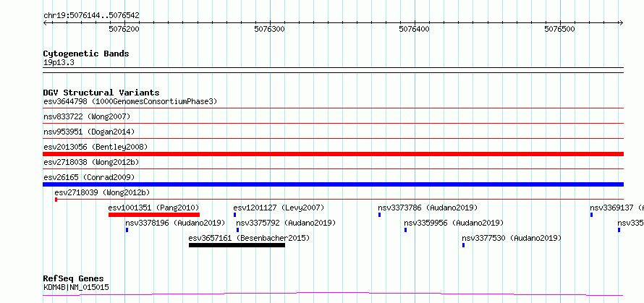Open the DGV Structural Variants track heading

[101, 93]
